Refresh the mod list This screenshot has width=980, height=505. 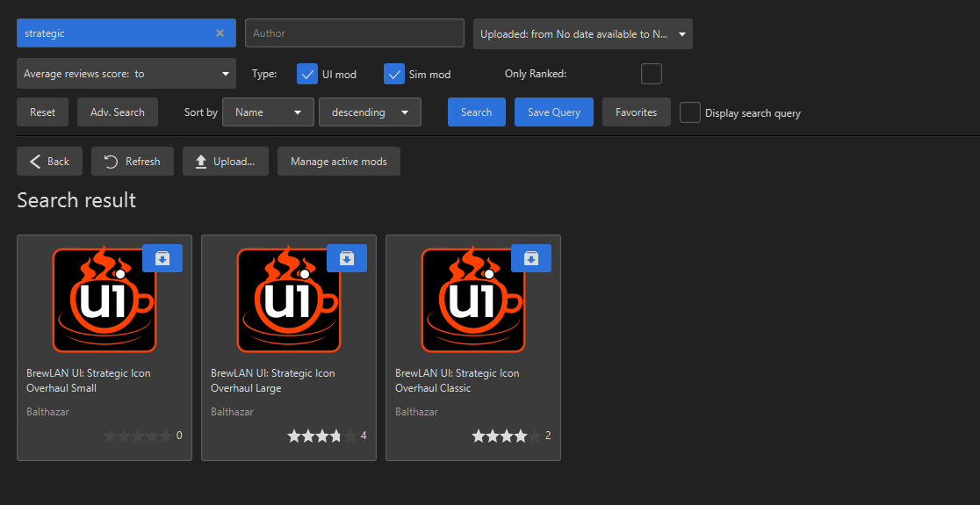point(133,162)
